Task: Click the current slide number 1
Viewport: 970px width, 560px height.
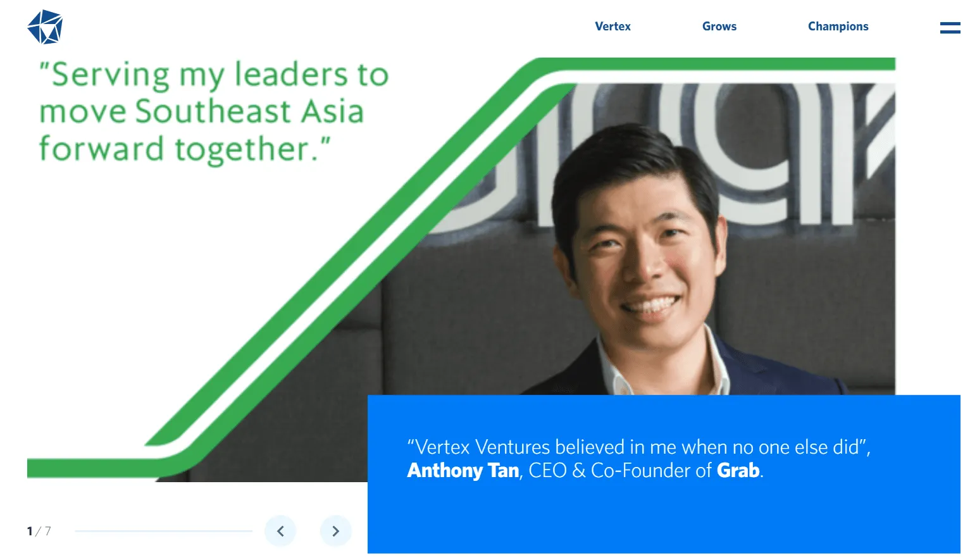Action: click(x=30, y=531)
